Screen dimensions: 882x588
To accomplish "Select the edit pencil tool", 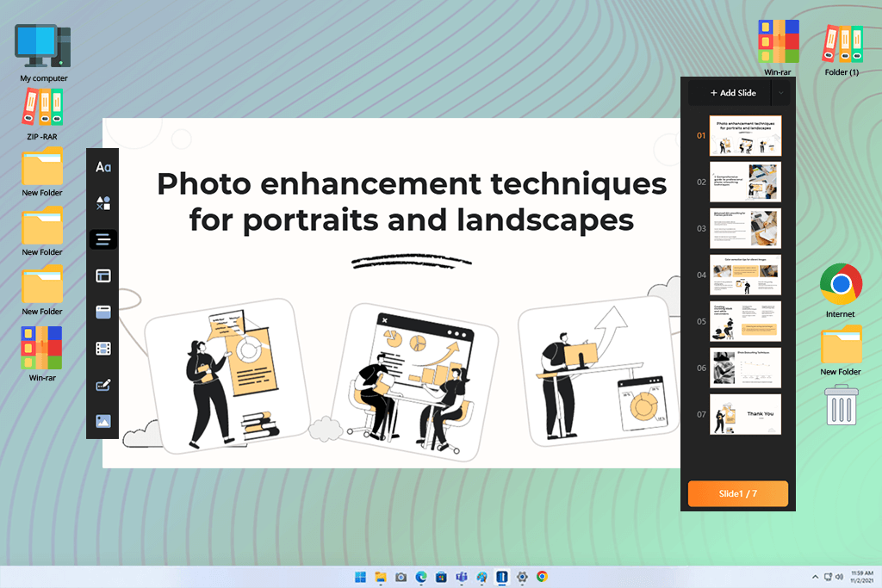I will tap(103, 385).
